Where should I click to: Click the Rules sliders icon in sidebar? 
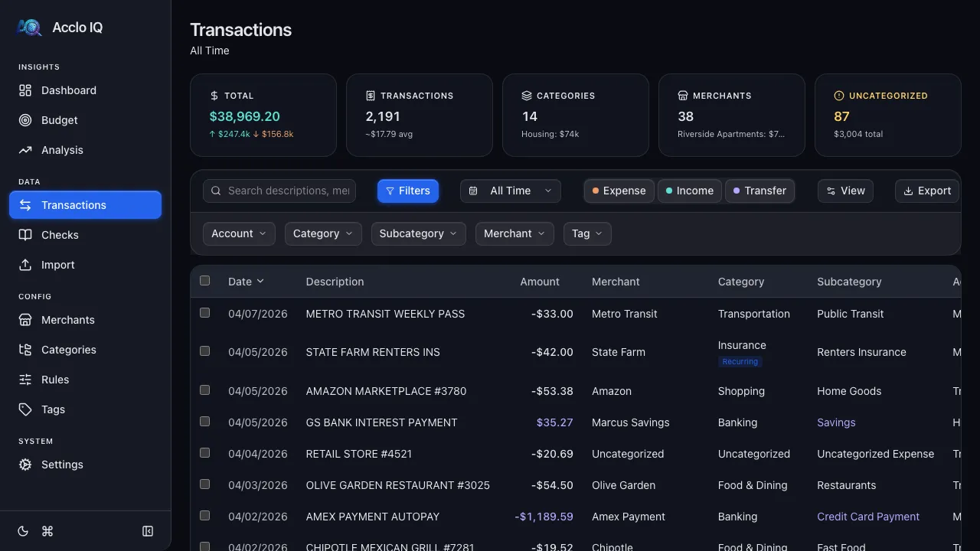25,380
